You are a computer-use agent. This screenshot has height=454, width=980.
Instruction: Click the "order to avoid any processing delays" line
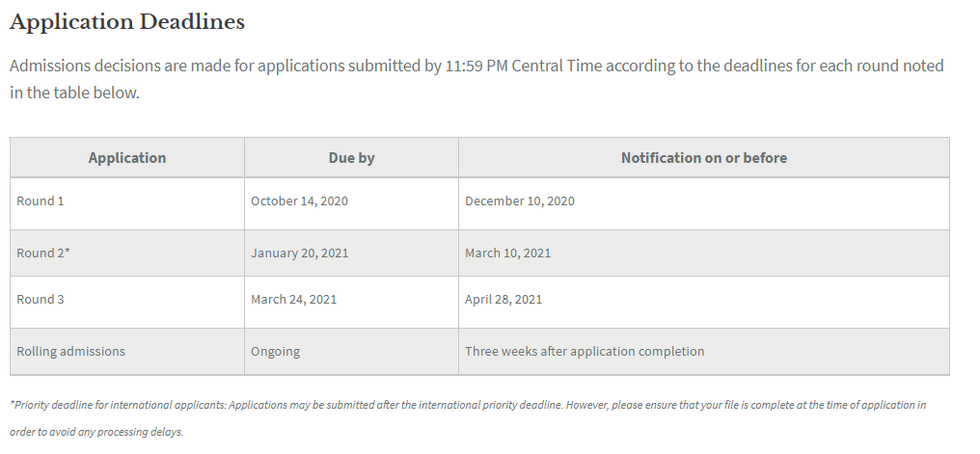[x=96, y=432]
